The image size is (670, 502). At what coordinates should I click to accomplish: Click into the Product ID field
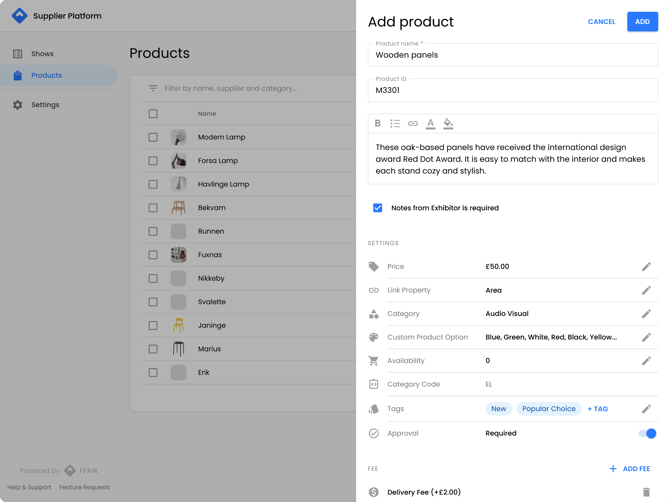point(512,90)
